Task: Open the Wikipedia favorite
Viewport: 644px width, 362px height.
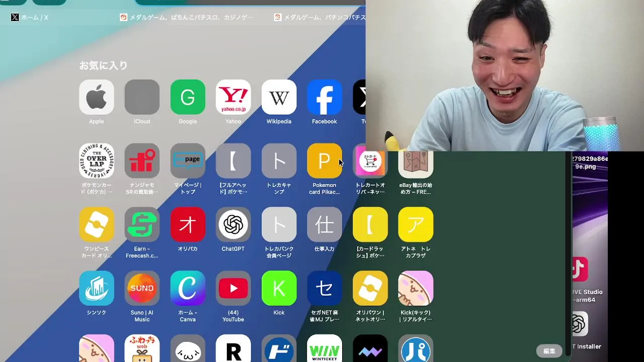Action: coord(279,97)
